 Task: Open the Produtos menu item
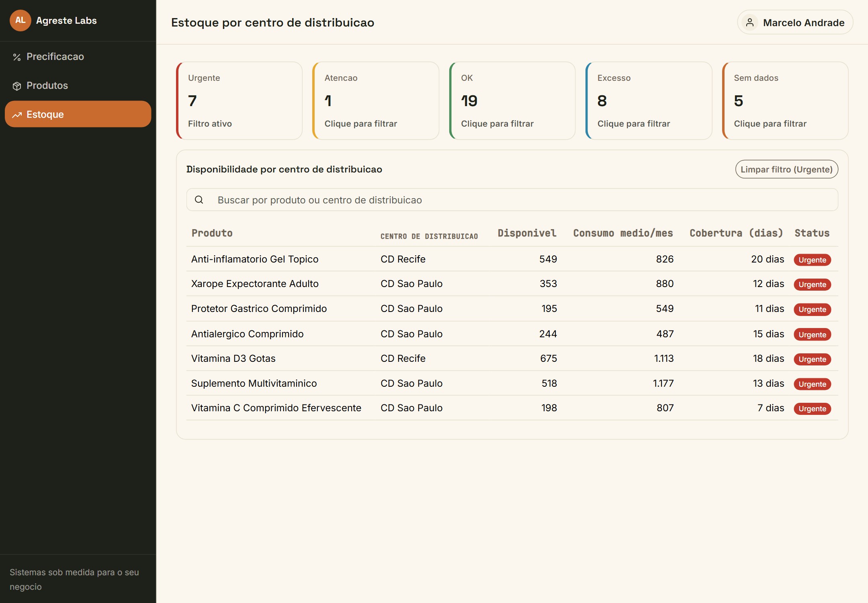[78, 86]
